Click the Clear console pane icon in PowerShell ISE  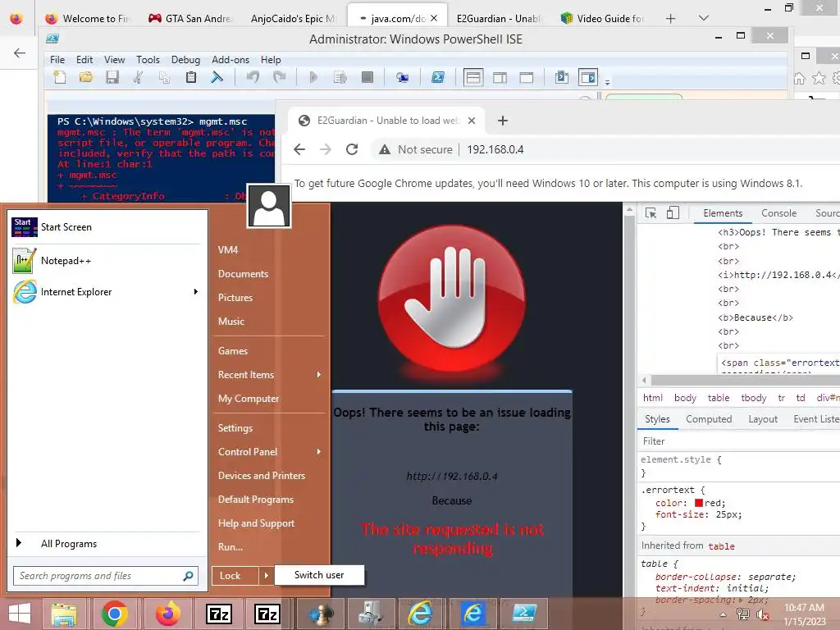(x=217, y=78)
